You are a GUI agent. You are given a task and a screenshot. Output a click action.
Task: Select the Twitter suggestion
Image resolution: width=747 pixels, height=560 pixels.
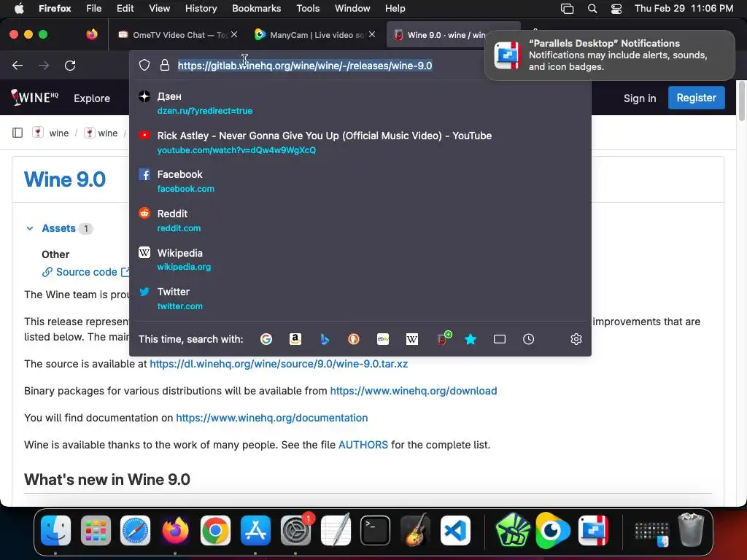click(x=360, y=298)
